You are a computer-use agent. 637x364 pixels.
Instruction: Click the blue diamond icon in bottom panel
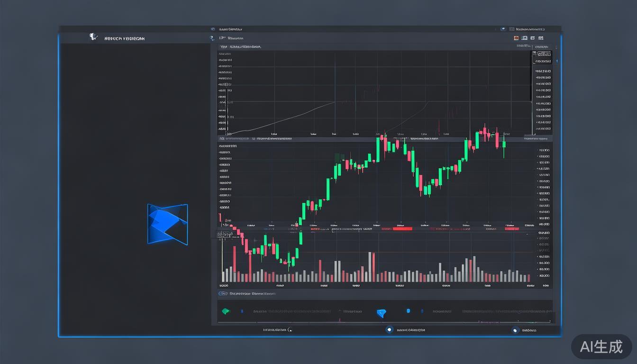382,313
